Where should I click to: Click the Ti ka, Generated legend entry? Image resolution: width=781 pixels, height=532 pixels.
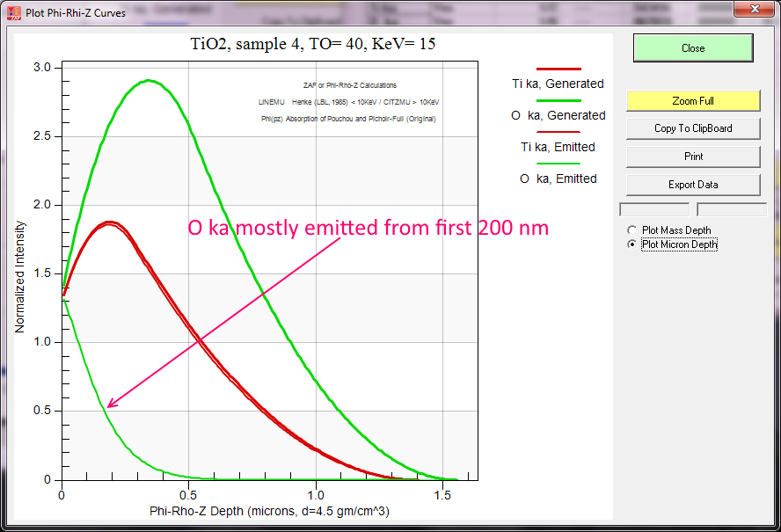pyautogui.click(x=558, y=84)
